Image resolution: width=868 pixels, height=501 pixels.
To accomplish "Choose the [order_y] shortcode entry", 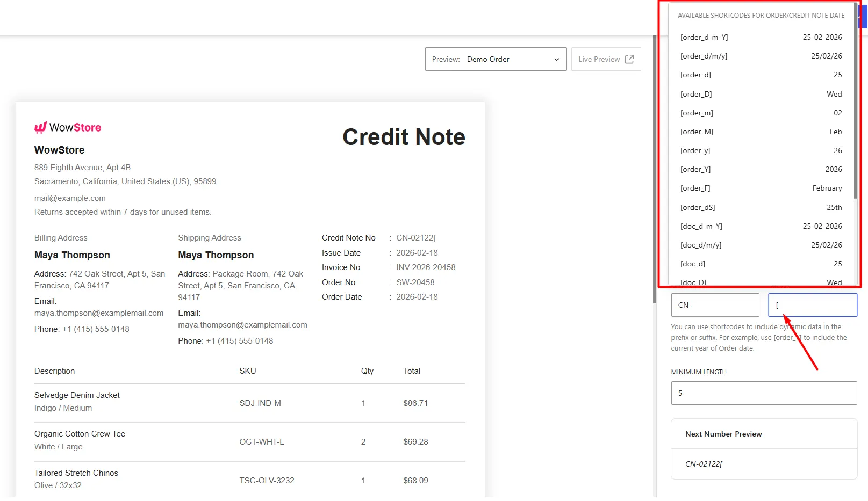I will [761, 150].
